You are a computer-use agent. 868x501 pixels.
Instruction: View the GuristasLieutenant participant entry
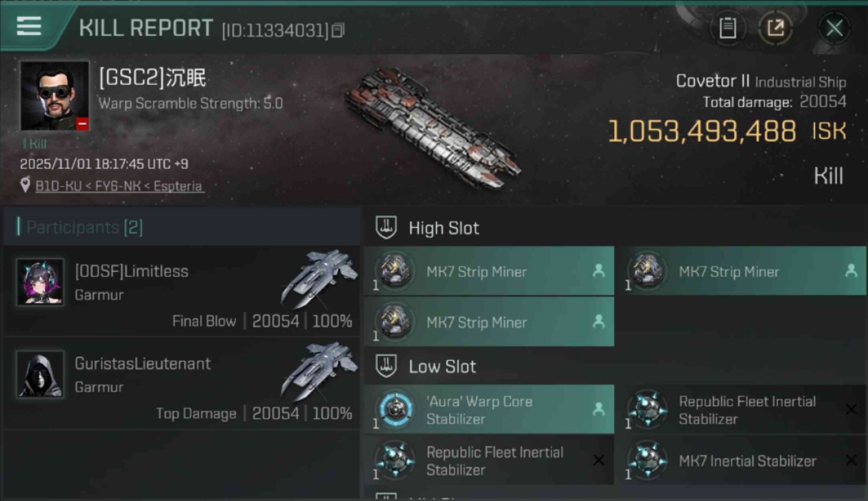182,383
